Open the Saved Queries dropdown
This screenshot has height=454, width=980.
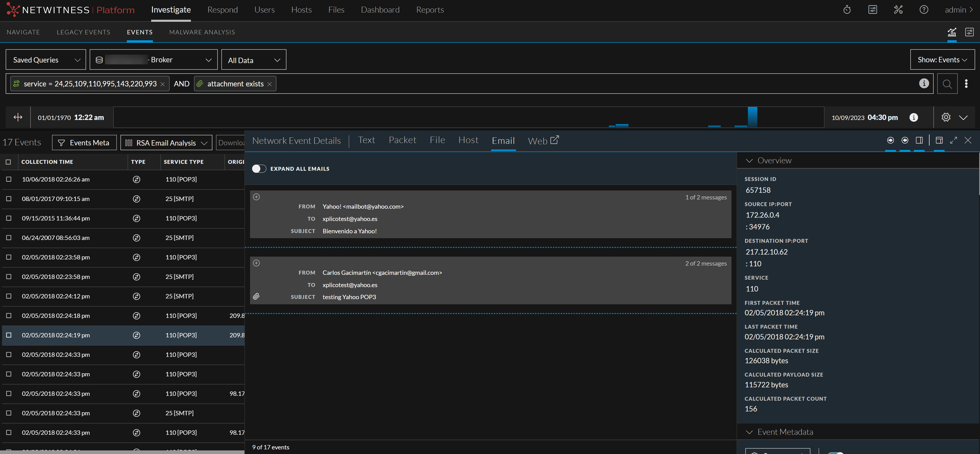[x=46, y=60]
